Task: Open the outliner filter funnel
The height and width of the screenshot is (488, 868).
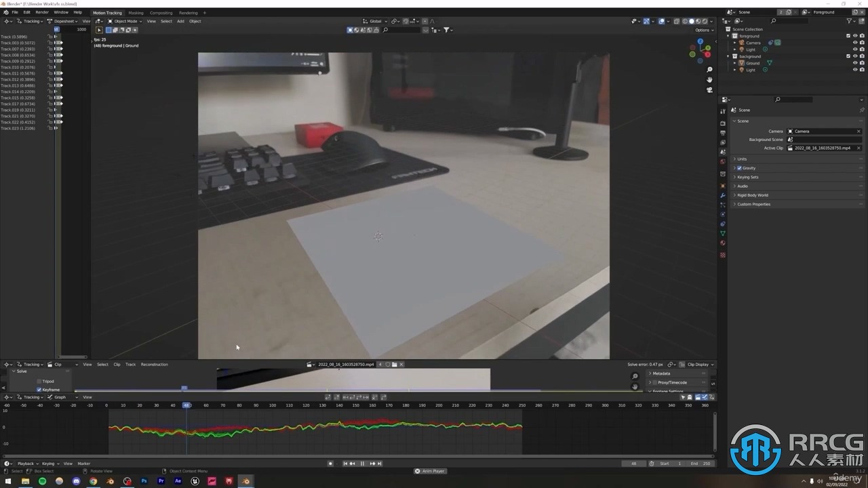Action: [850, 21]
